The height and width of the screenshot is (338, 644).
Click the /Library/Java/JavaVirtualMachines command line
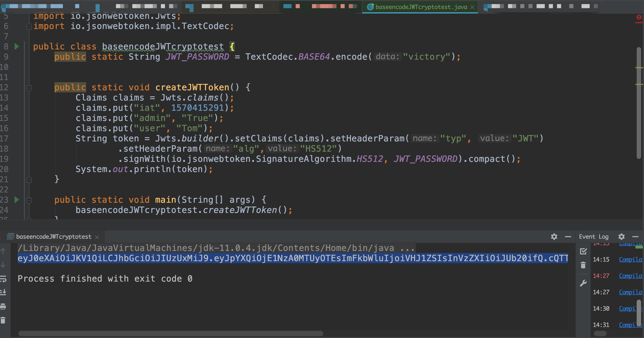tap(216, 248)
